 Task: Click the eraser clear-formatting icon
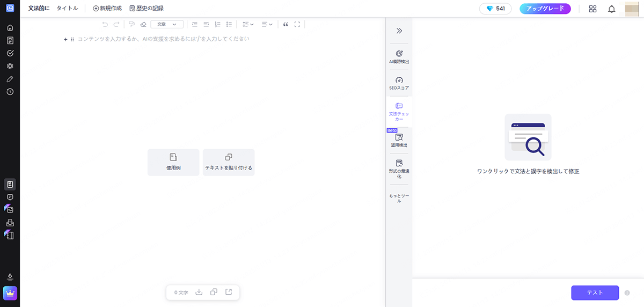click(x=143, y=24)
